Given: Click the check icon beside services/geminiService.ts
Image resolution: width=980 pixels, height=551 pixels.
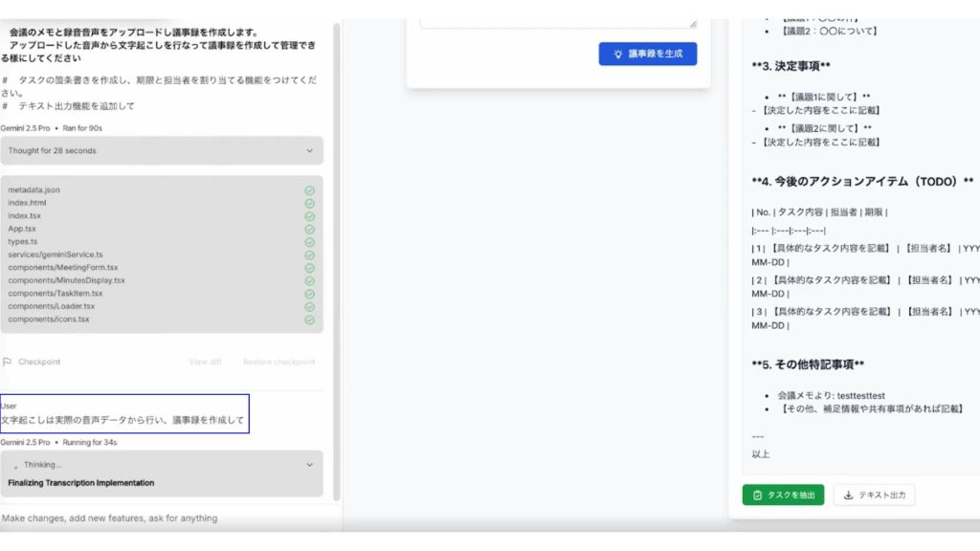Looking at the screenshot, I should (309, 254).
